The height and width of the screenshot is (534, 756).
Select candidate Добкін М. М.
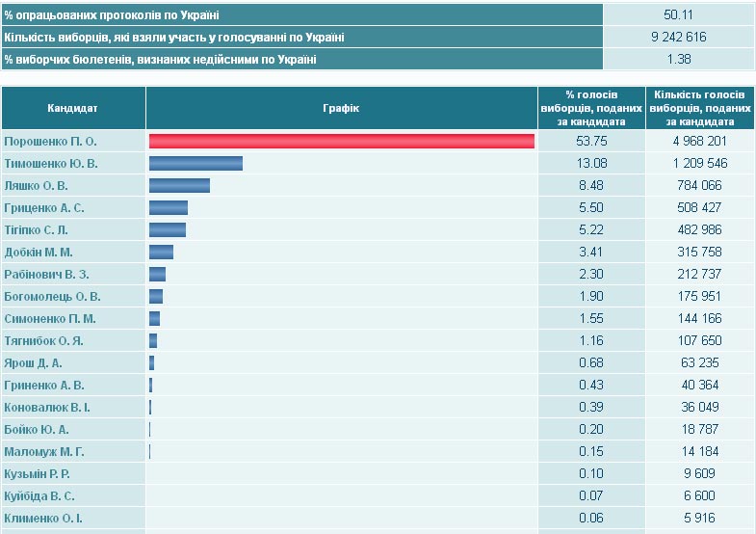click(40, 253)
